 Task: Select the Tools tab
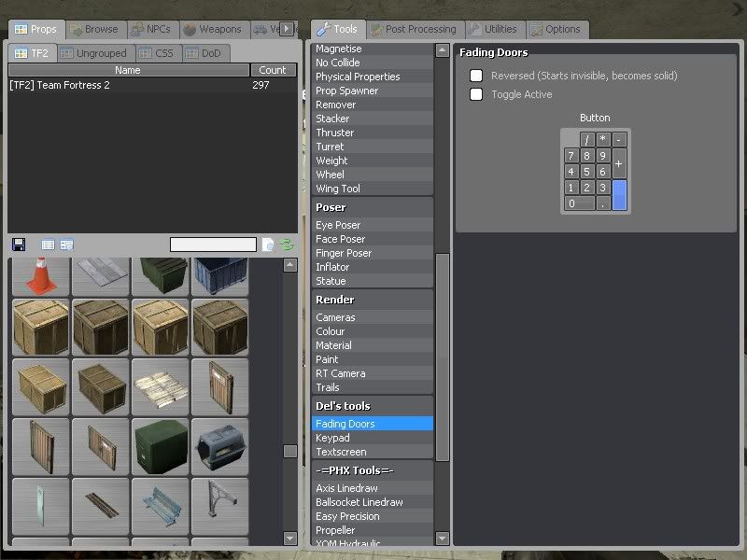[x=338, y=30]
